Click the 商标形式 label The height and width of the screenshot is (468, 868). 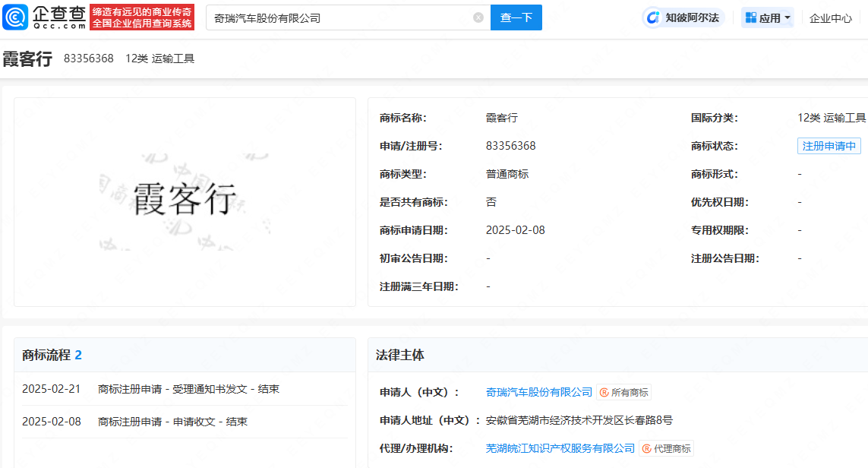point(714,174)
